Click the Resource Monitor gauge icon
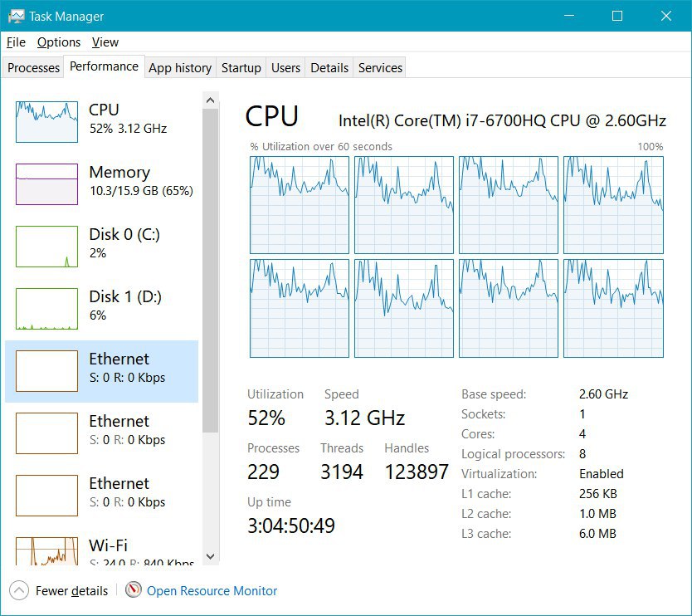 (x=134, y=590)
